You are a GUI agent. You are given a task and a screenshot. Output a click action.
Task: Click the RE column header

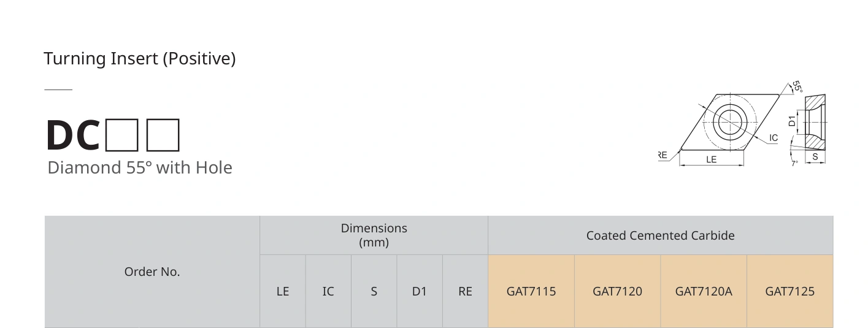(x=465, y=291)
